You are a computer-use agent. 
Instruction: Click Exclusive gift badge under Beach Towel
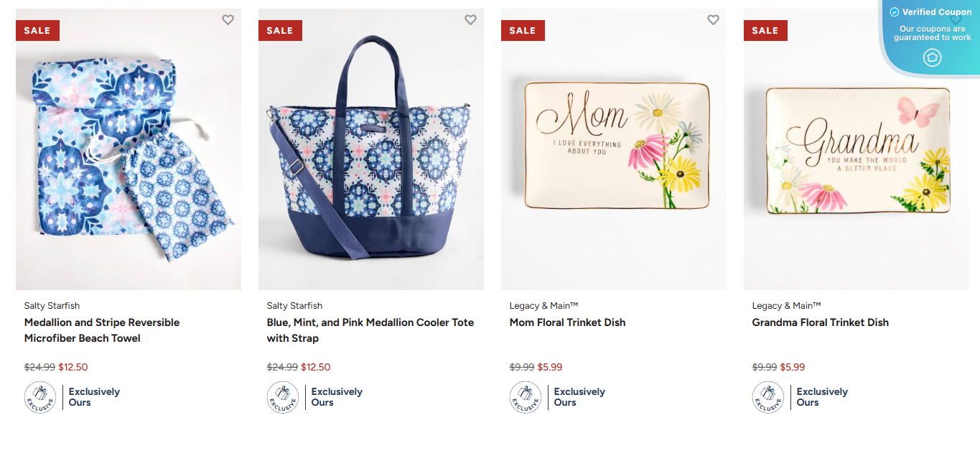40,397
